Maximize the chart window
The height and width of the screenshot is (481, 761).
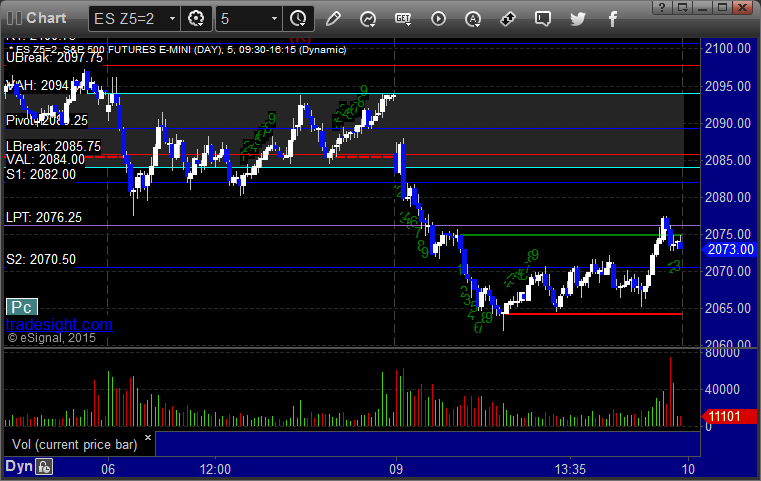tap(723, 7)
